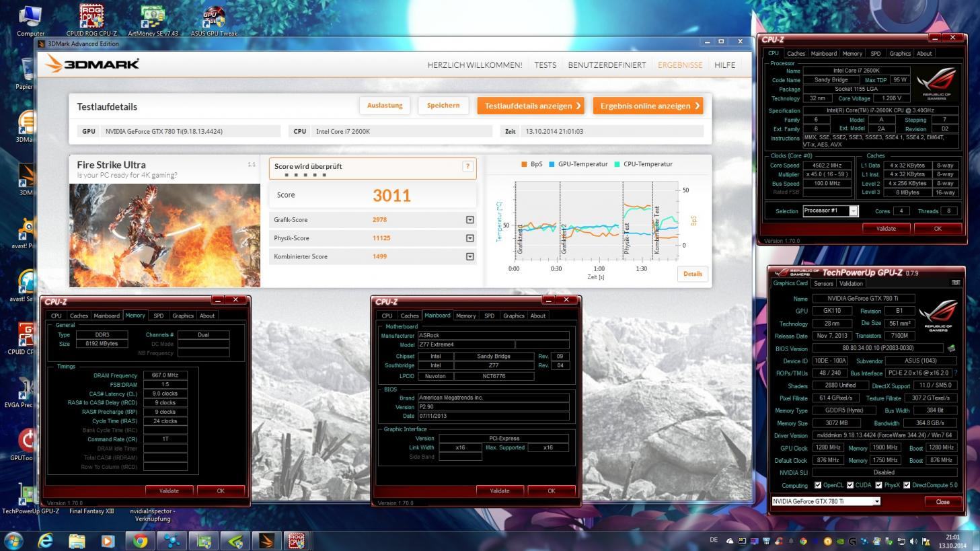
Task: Expand the Grafik-Score details
Action: tap(469, 220)
